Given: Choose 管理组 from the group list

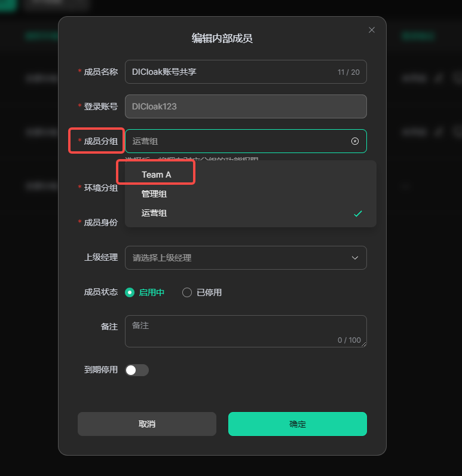Looking at the screenshot, I should click(x=154, y=194).
